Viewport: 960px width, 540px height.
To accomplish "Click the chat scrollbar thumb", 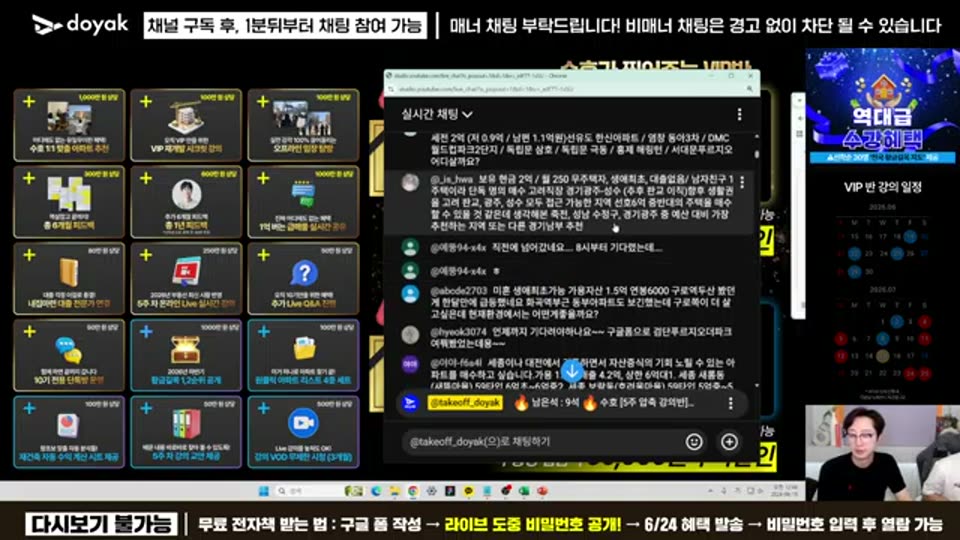I will click(x=757, y=154).
